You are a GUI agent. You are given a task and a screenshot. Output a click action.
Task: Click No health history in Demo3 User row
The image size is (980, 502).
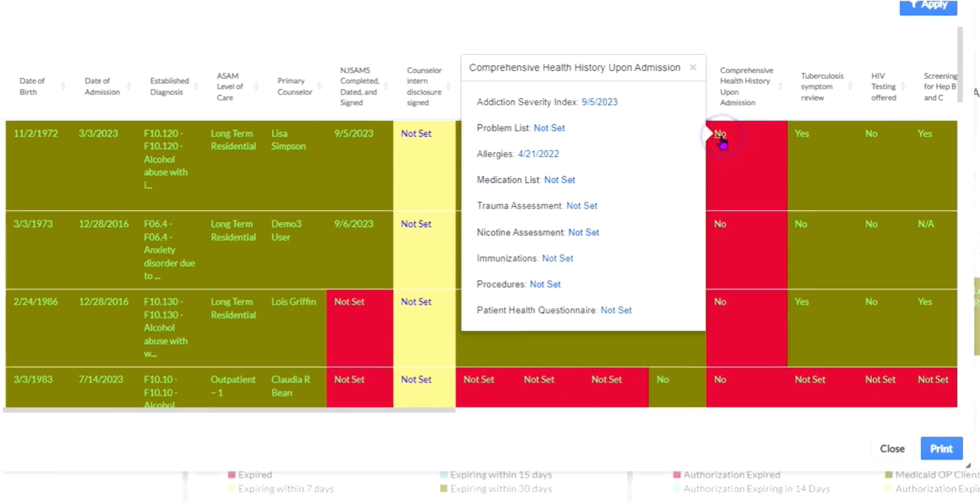720,224
